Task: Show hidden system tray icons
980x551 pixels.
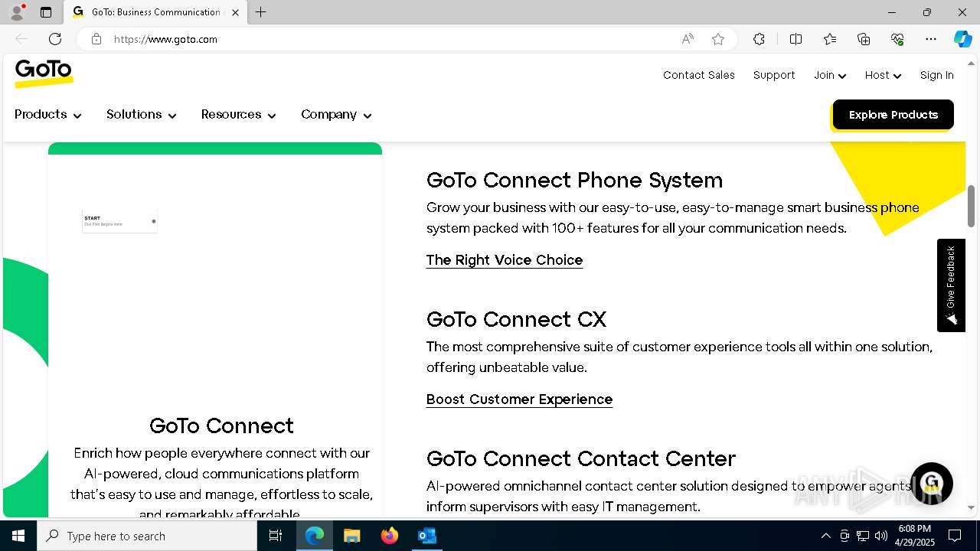Action: (825, 536)
